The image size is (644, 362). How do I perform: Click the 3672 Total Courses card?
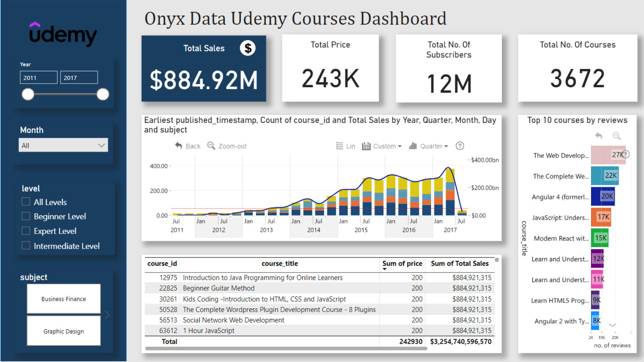578,68
